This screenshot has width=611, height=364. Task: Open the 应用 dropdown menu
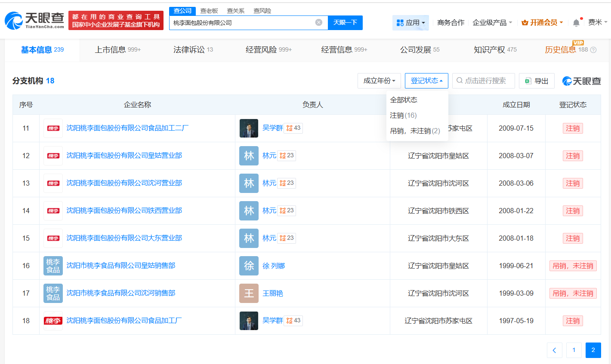coord(410,22)
